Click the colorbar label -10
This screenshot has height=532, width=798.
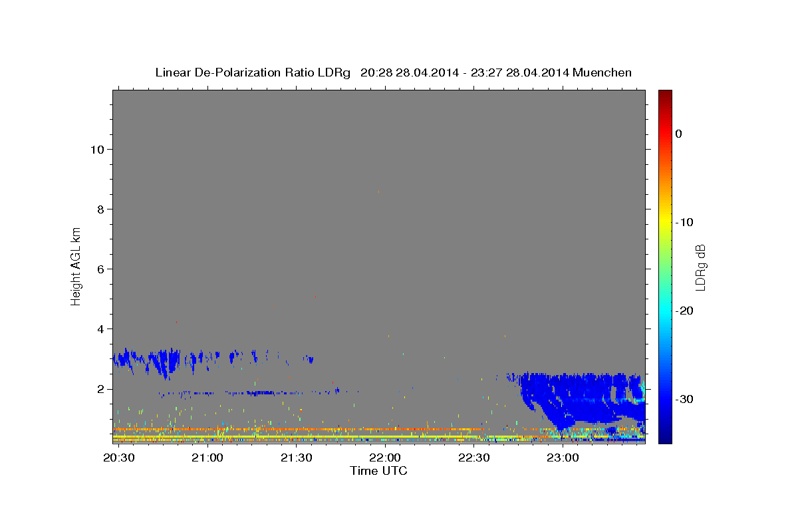(x=685, y=222)
